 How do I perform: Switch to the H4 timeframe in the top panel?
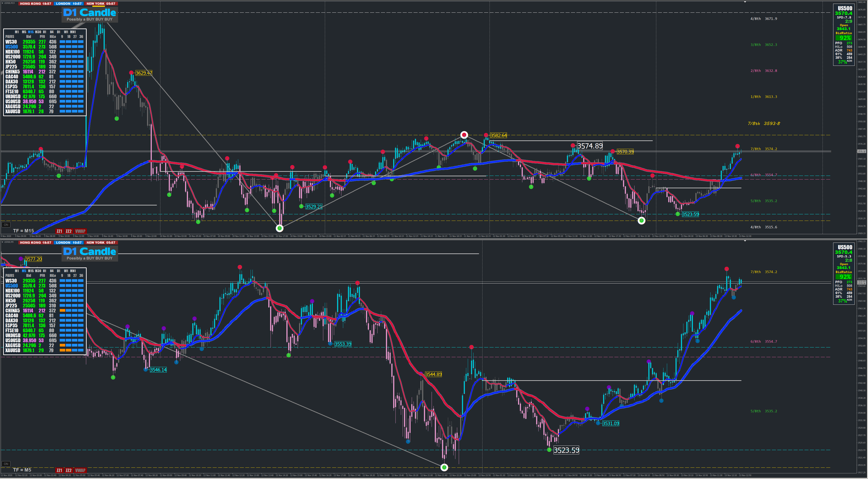[52, 32]
